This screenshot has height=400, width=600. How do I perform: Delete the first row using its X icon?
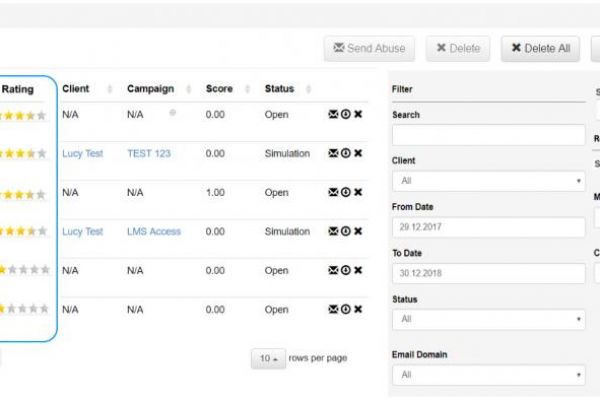tap(358, 115)
